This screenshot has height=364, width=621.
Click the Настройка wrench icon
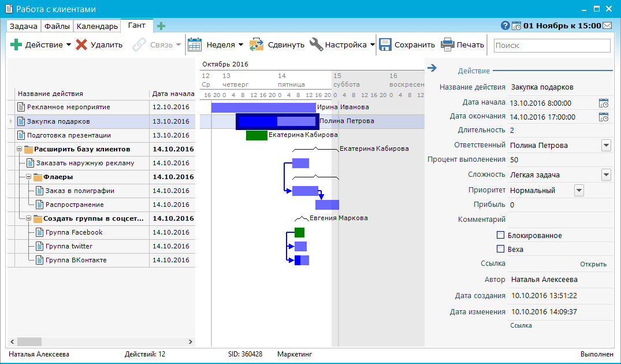tap(316, 44)
